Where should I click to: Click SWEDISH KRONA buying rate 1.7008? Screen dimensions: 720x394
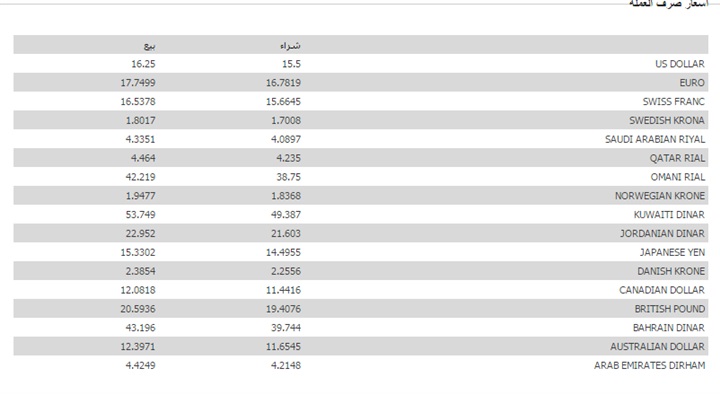pos(286,120)
